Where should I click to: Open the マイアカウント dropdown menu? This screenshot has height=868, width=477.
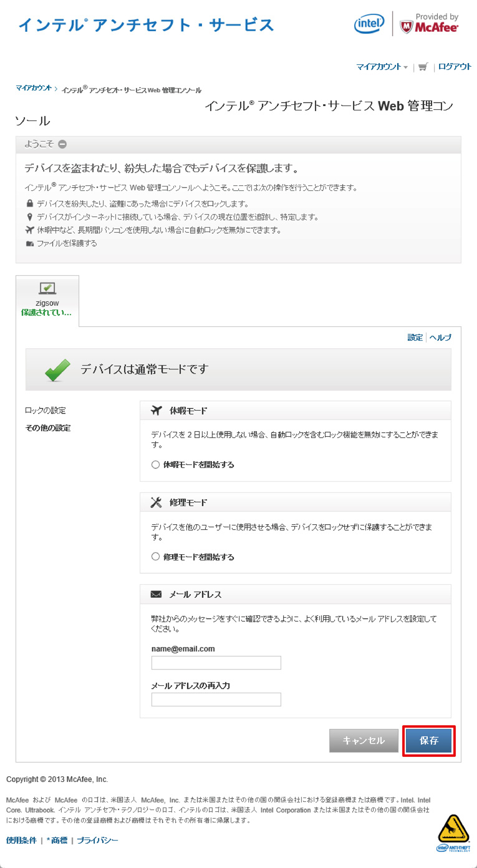click(x=382, y=67)
